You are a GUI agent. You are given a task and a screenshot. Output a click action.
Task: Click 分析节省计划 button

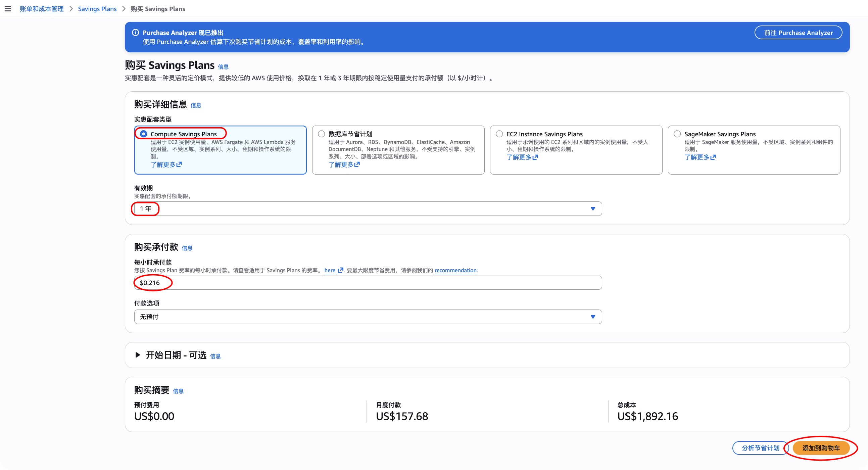click(760, 448)
